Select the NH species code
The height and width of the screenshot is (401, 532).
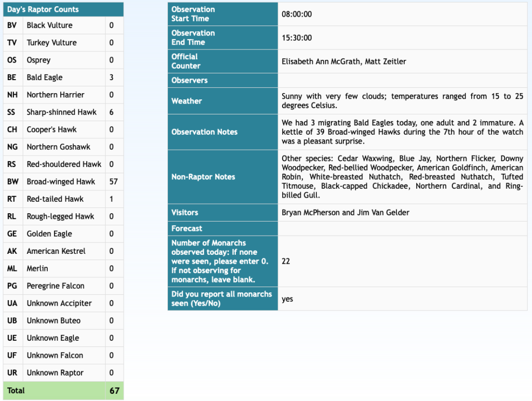tap(12, 95)
